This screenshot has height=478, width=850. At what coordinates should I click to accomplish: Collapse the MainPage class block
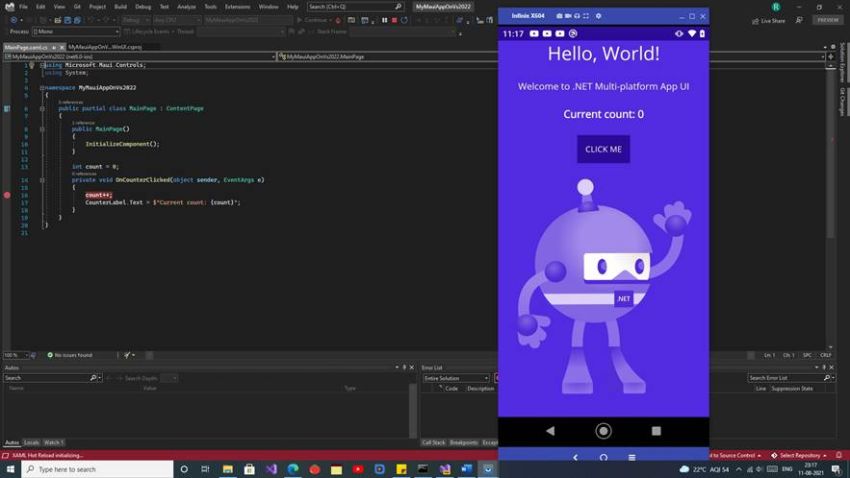coord(42,108)
